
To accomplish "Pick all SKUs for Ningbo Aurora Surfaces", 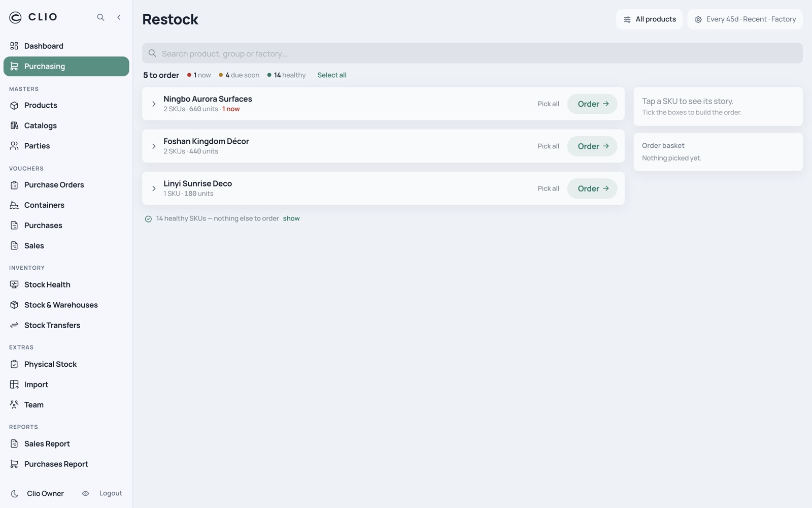I will 548,104.
